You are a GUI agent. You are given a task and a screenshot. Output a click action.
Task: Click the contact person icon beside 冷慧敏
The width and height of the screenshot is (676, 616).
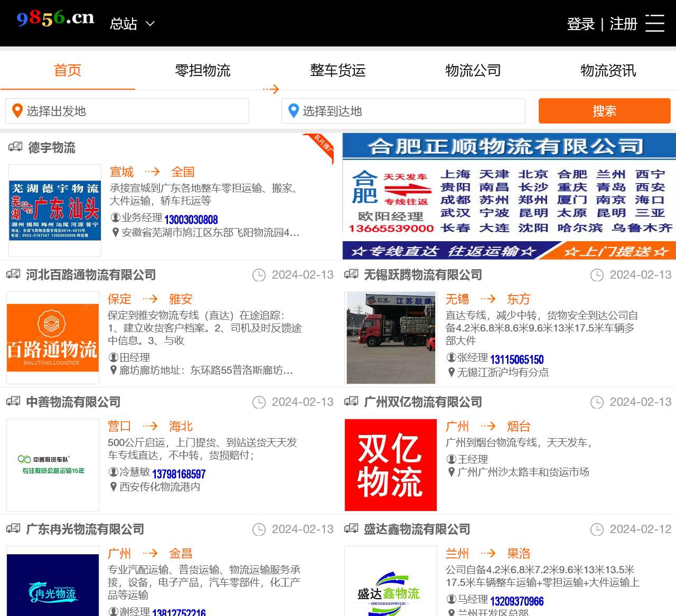click(x=113, y=473)
